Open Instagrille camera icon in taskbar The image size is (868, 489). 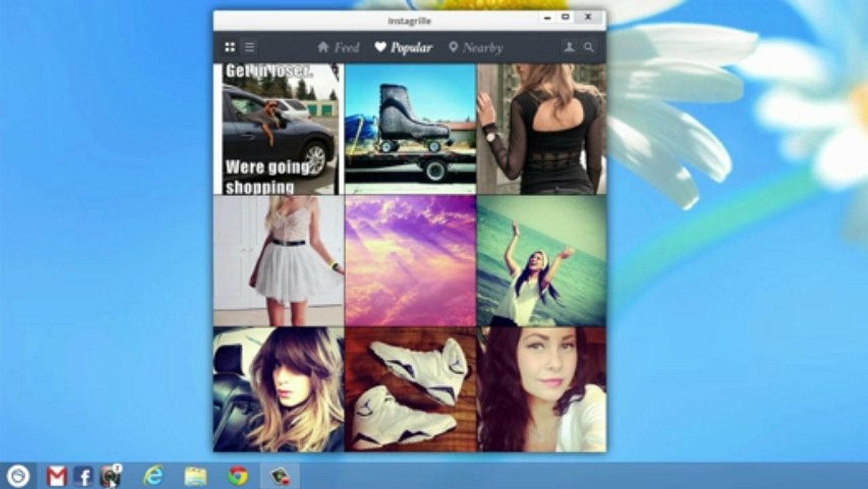(110, 476)
